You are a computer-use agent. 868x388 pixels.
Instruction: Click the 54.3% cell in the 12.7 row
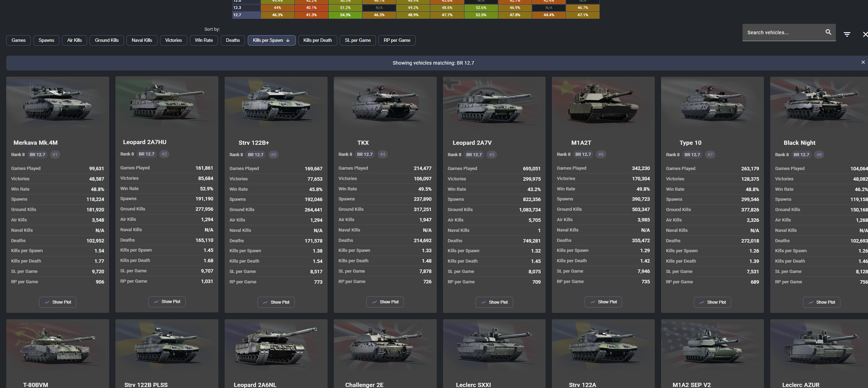point(345,15)
